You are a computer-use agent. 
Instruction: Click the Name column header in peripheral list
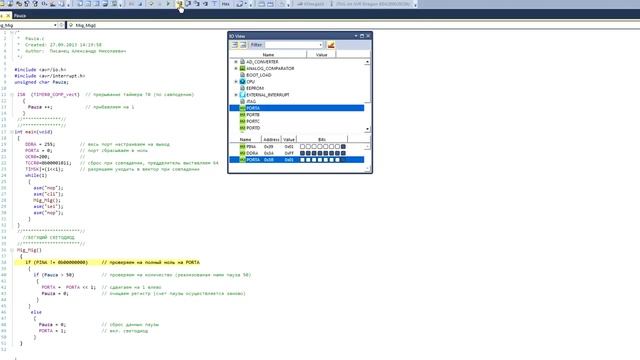click(x=268, y=54)
